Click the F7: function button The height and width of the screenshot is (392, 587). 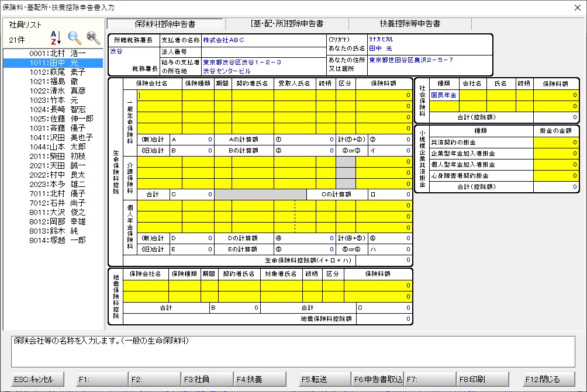430,379
